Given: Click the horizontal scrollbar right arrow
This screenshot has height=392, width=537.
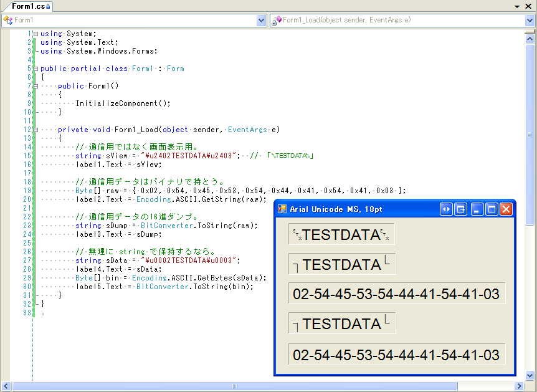Looking at the screenshot, I should coord(519,386).
